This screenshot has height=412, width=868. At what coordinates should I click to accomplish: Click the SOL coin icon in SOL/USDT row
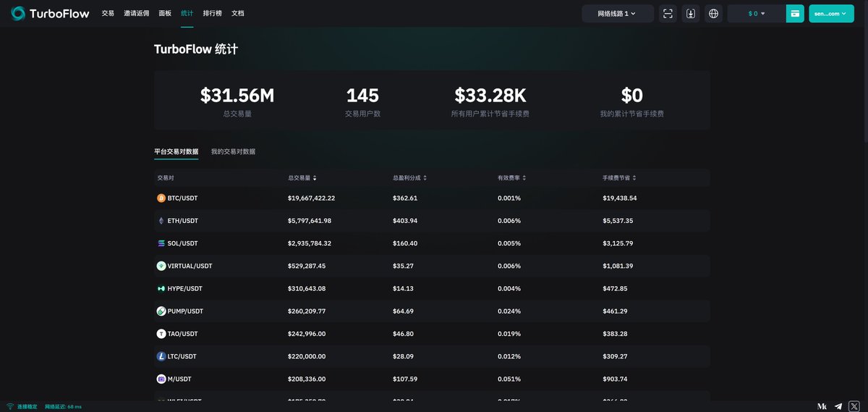[x=161, y=243]
